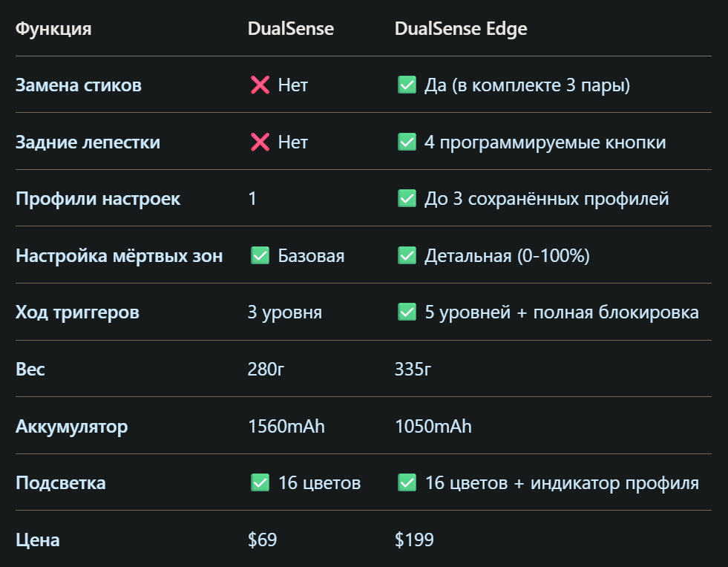The image size is (728, 567).
Task: Select the checkmark before Детальная (0-100%)
Action: point(407,256)
